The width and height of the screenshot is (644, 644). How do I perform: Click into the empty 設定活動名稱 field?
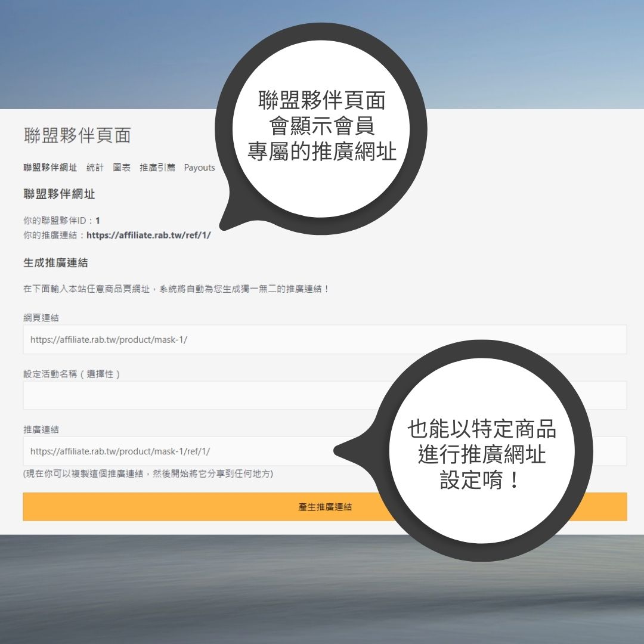tap(203, 395)
